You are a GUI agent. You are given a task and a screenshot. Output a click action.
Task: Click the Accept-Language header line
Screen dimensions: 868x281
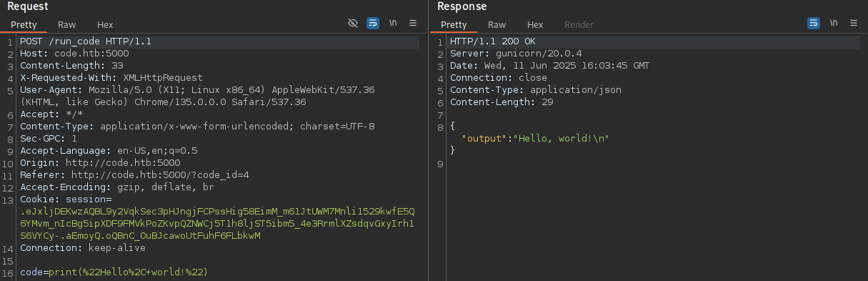point(109,151)
